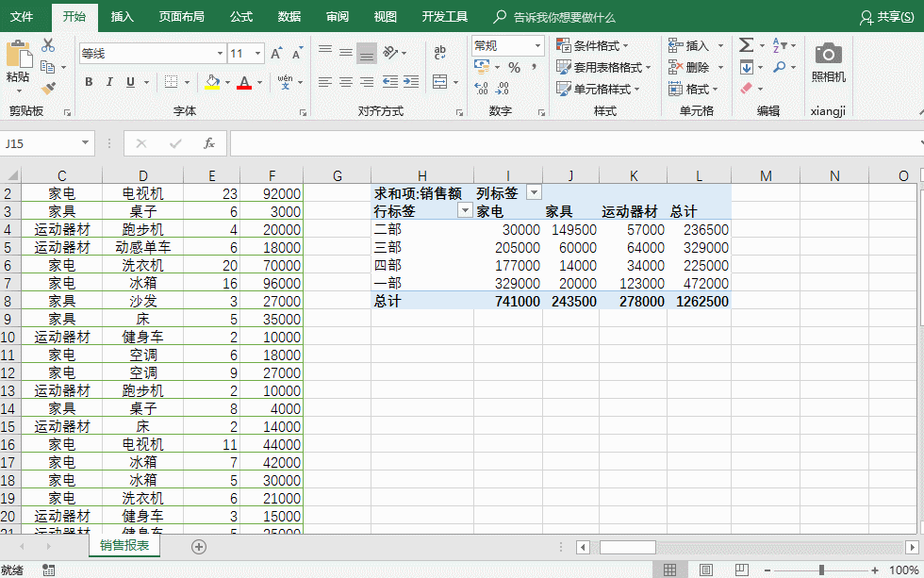This screenshot has width=924, height=578.
Task: Decrease decimal places icon
Action: point(502,89)
